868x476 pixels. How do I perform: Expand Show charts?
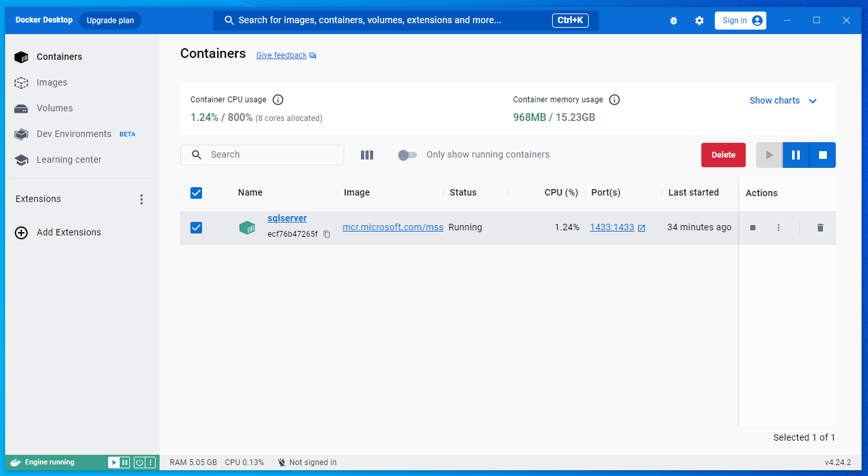pyautogui.click(x=783, y=100)
